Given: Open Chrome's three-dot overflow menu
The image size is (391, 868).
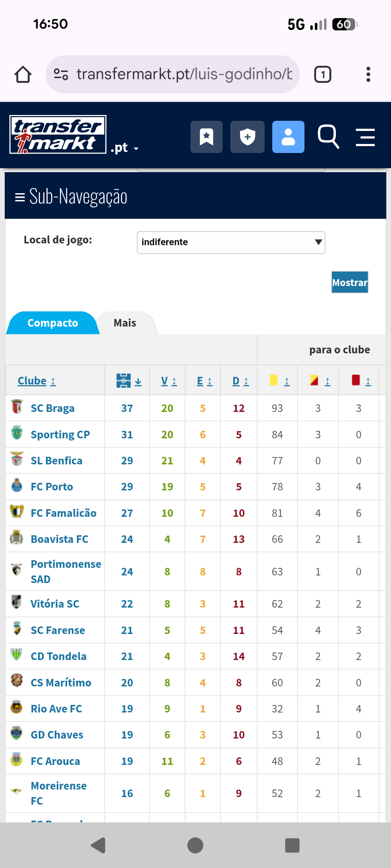Looking at the screenshot, I should coord(368,75).
